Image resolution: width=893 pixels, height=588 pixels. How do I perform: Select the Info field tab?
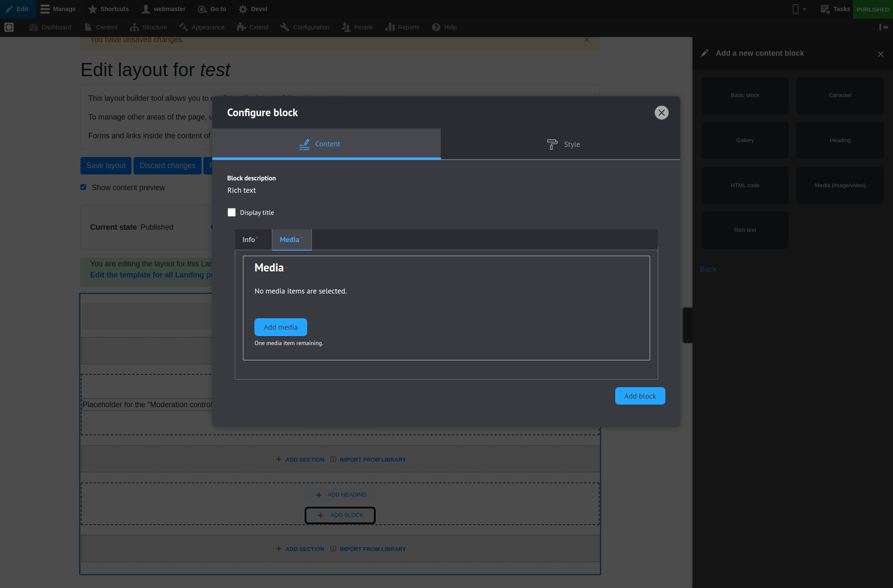[250, 240]
